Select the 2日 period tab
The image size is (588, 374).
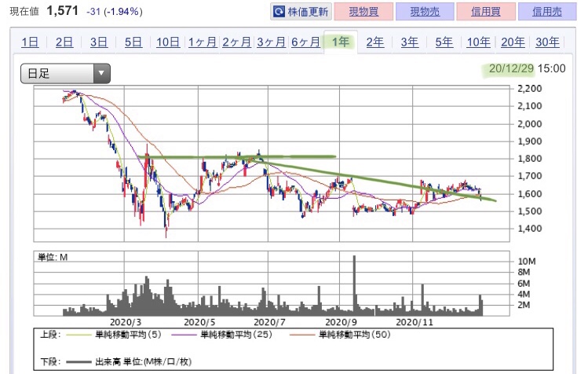pyautogui.click(x=64, y=42)
